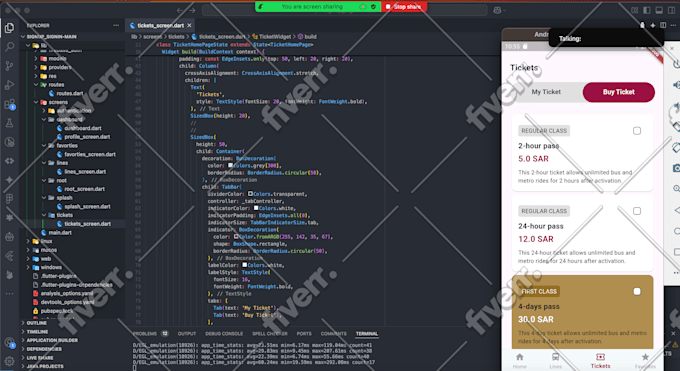The height and width of the screenshot is (371, 680).
Task: Click the sparkle icon in editor toolbar
Action: coord(653,26)
